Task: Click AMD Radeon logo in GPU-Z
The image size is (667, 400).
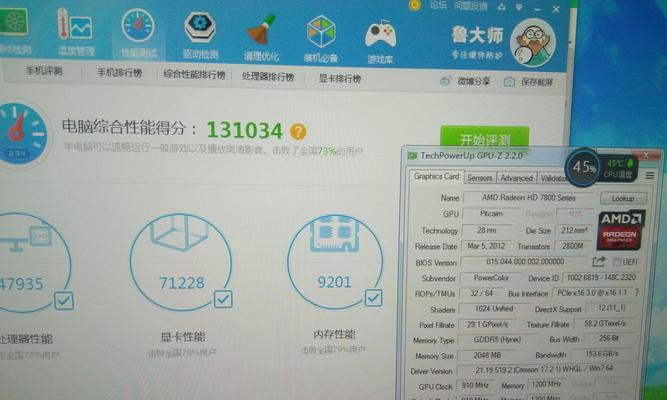Action: click(621, 230)
